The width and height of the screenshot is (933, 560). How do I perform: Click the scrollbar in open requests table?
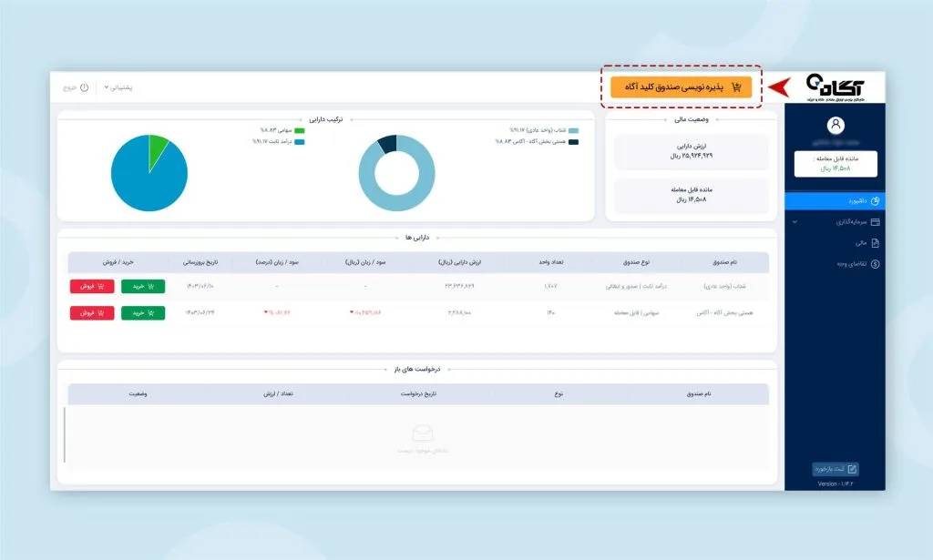64,437
